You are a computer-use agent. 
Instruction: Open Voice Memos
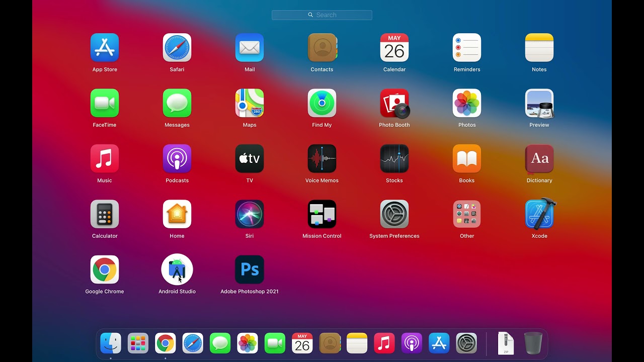tap(322, 158)
